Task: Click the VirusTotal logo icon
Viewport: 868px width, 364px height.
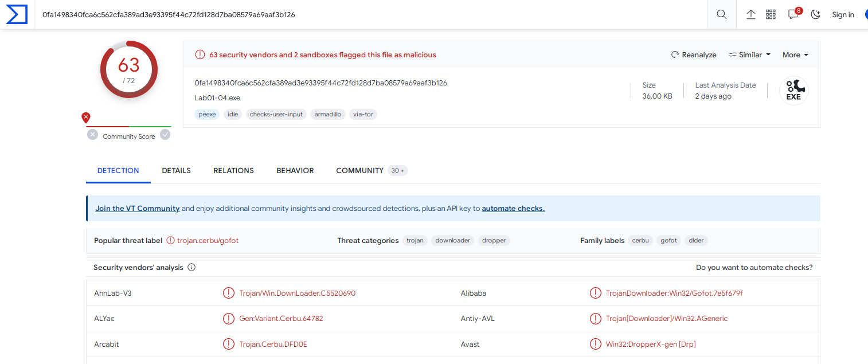Action: point(17,14)
